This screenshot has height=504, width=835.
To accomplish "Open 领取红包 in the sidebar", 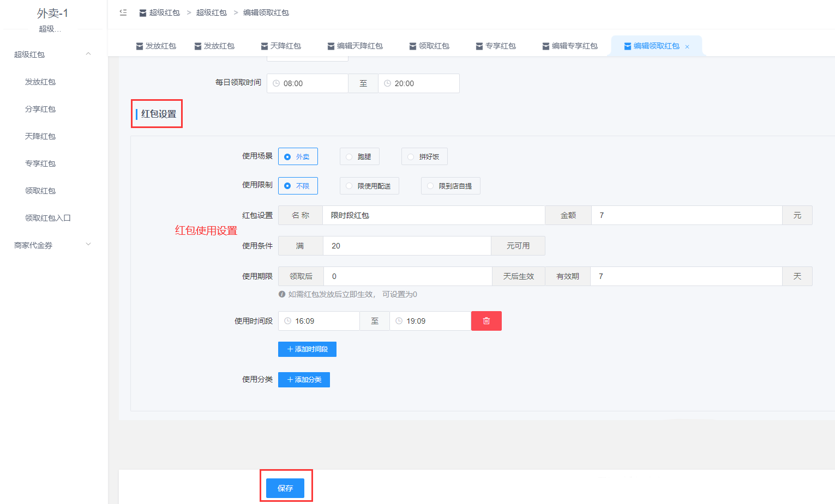I will point(40,191).
